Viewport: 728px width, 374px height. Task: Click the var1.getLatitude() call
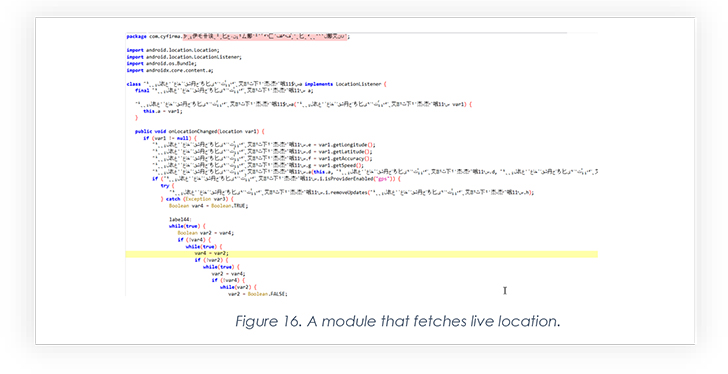click(x=345, y=152)
